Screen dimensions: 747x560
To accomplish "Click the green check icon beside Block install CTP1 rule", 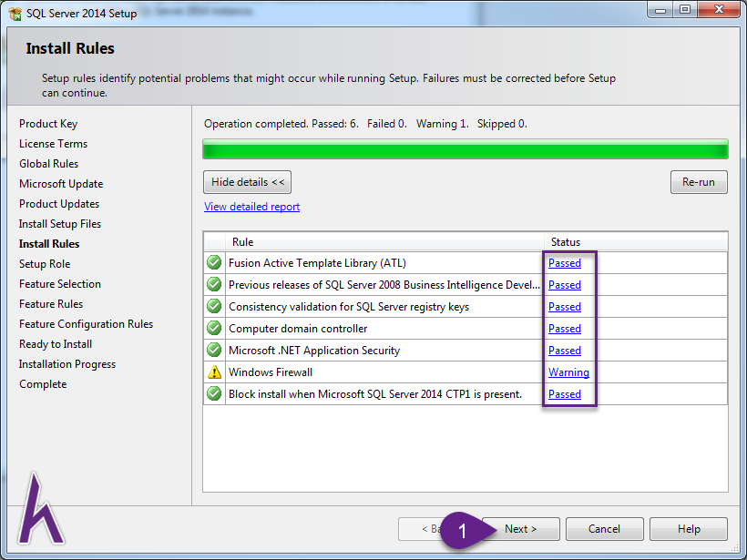I will click(214, 393).
